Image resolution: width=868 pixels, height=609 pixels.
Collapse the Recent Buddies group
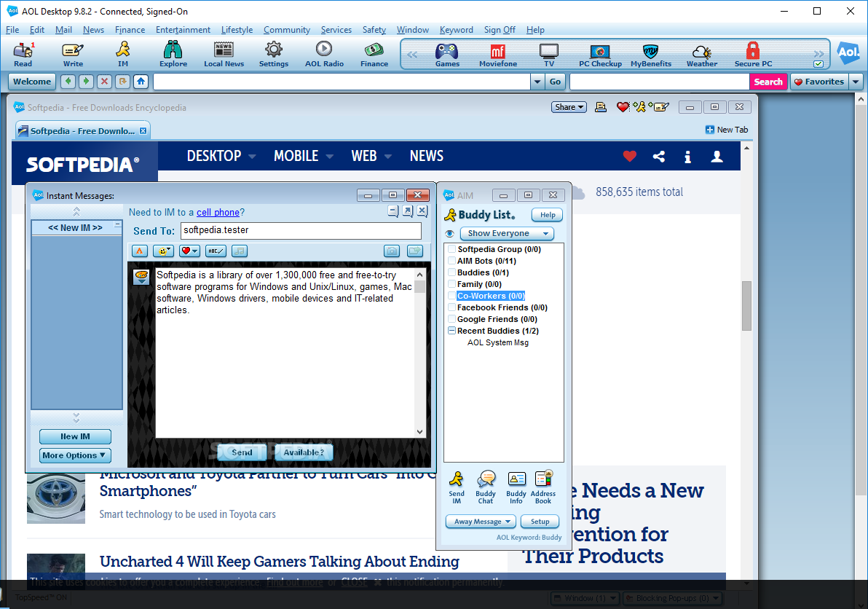(452, 330)
